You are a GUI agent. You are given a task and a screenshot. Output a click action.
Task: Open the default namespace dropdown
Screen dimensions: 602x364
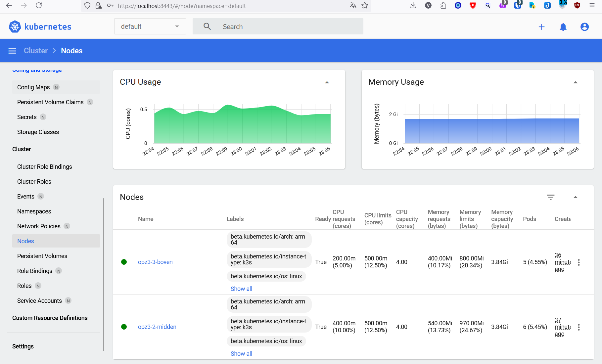[150, 26]
